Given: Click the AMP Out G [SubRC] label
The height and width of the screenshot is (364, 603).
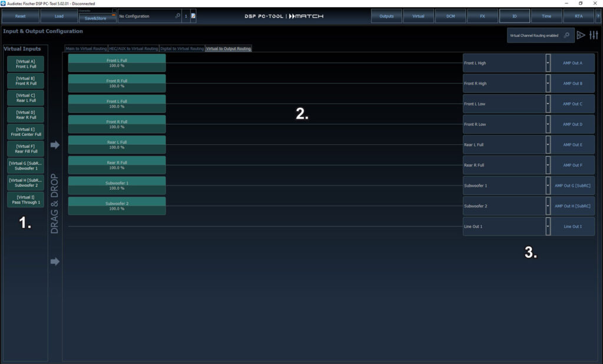Looking at the screenshot, I should (x=572, y=186).
